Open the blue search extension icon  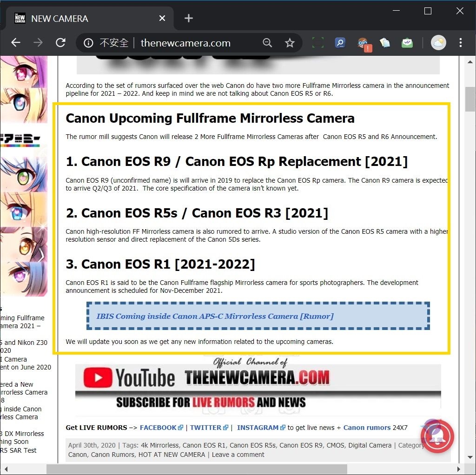tap(340, 43)
